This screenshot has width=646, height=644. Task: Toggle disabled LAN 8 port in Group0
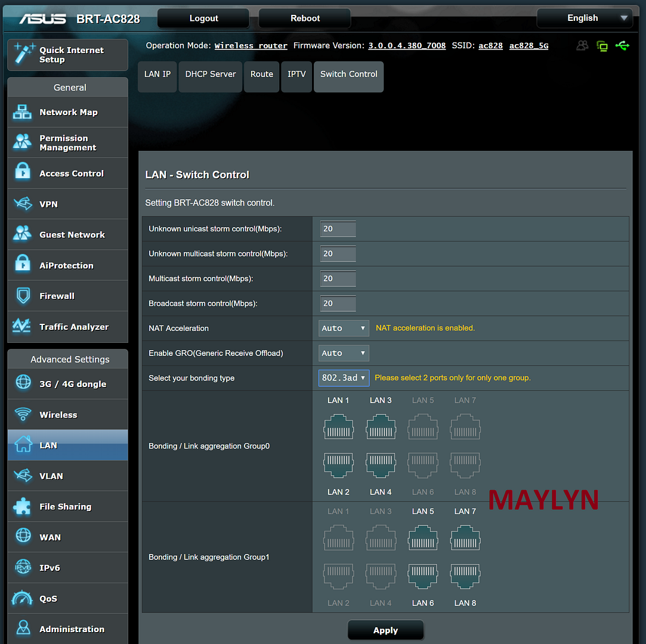pyautogui.click(x=465, y=465)
